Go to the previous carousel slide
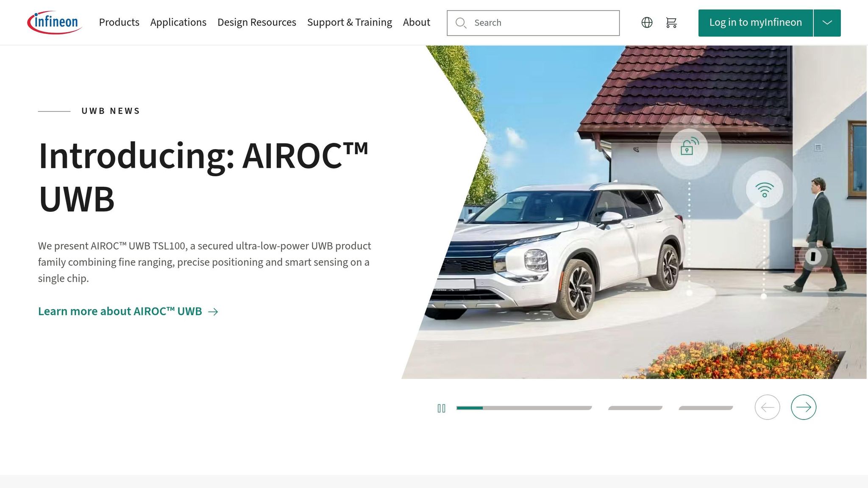Viewport: 868px width, 488px height. tap(767, 407)
